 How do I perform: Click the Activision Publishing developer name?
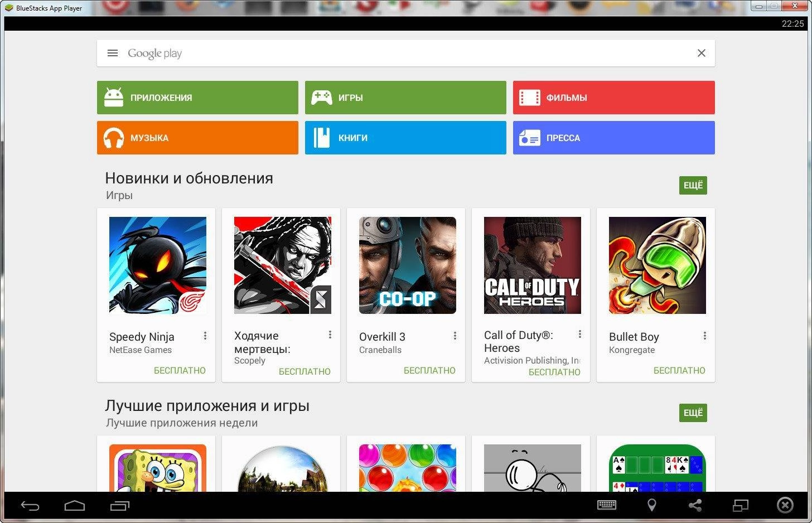click(x=532, y=361)
